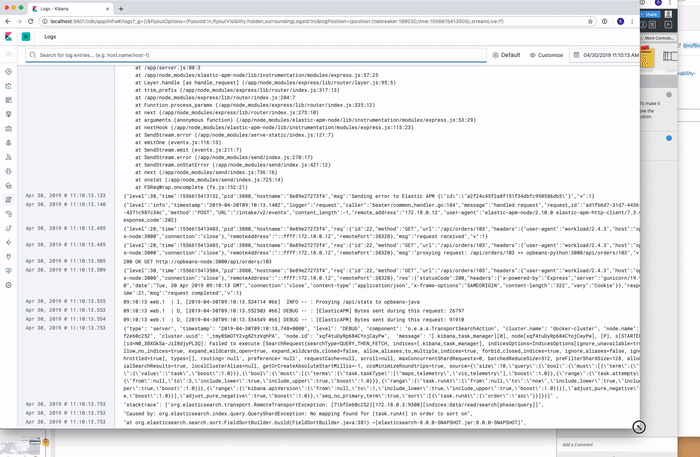Click the Logs breadcrumb title
The image size is (700, 457).
[50, 37]
